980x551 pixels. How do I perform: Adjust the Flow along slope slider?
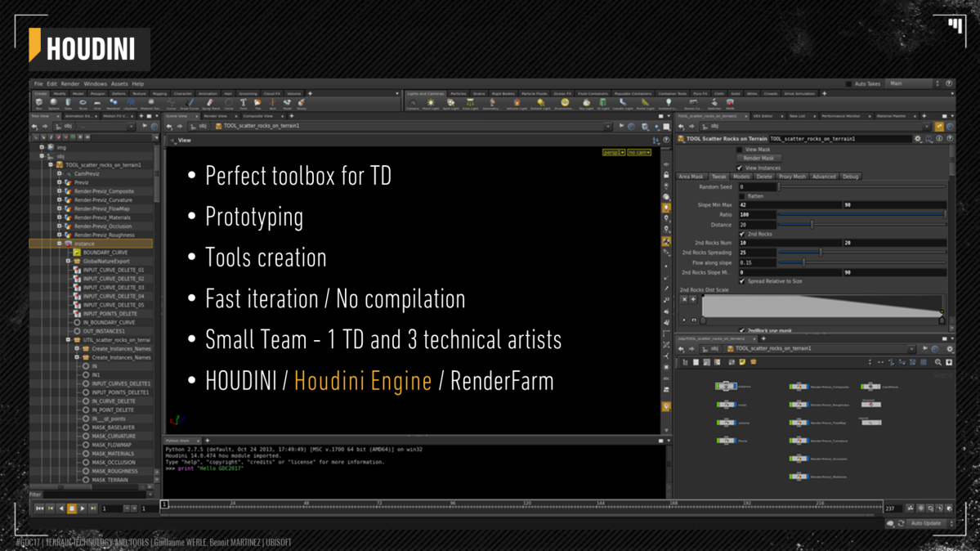(861, 262)
